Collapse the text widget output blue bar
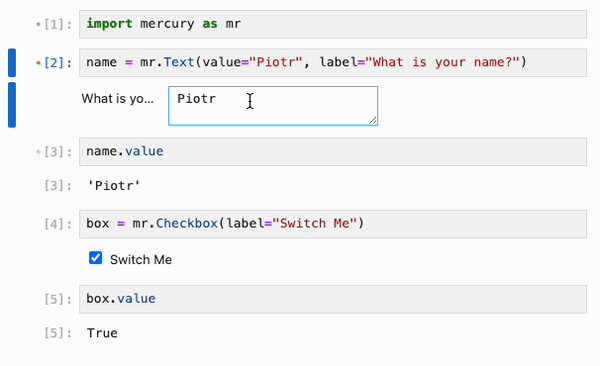This screenshot has width=600, height=366. click(12, 105)
